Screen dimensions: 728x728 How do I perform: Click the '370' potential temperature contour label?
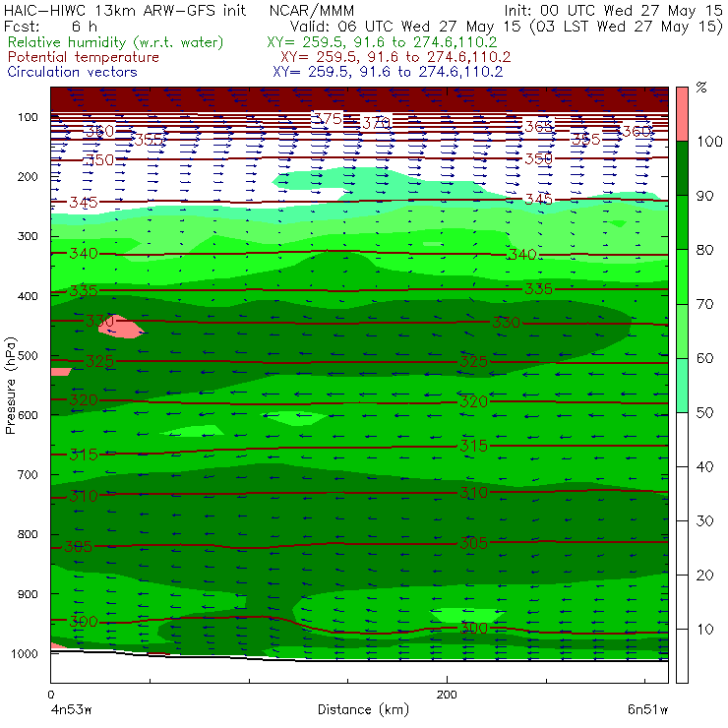376,123
